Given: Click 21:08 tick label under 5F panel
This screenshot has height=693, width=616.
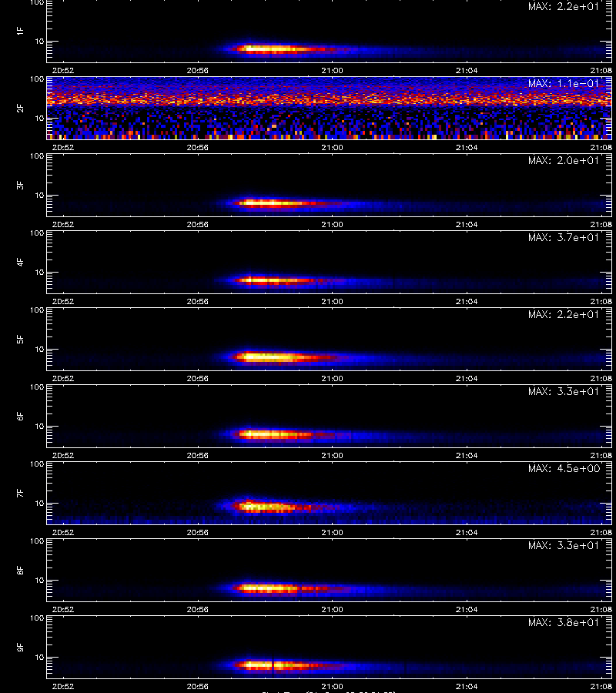Looking at the screenshot, I should [x=601, y=378].
